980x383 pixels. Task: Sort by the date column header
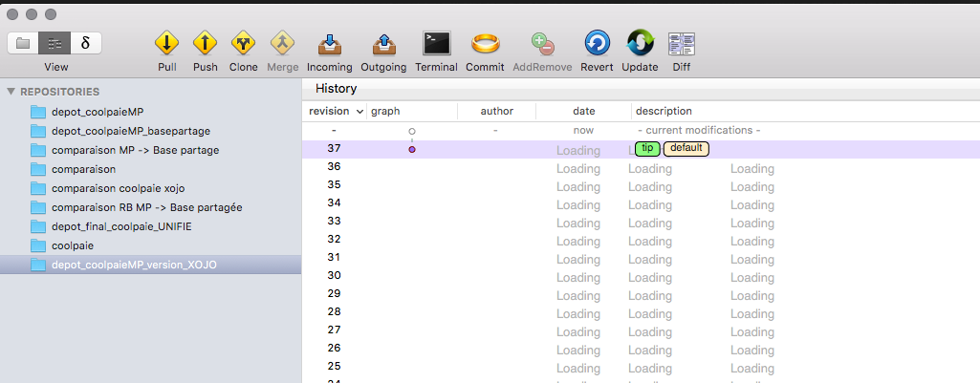point(584,111)
